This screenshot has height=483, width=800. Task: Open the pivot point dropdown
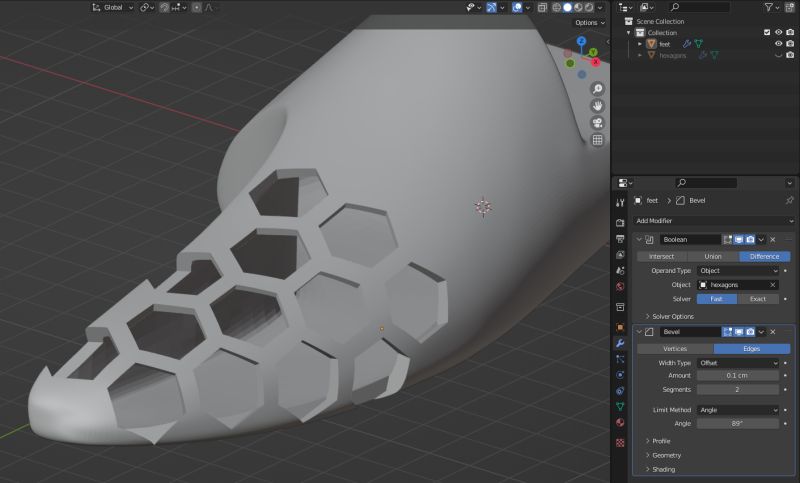[x=147, y=7]
